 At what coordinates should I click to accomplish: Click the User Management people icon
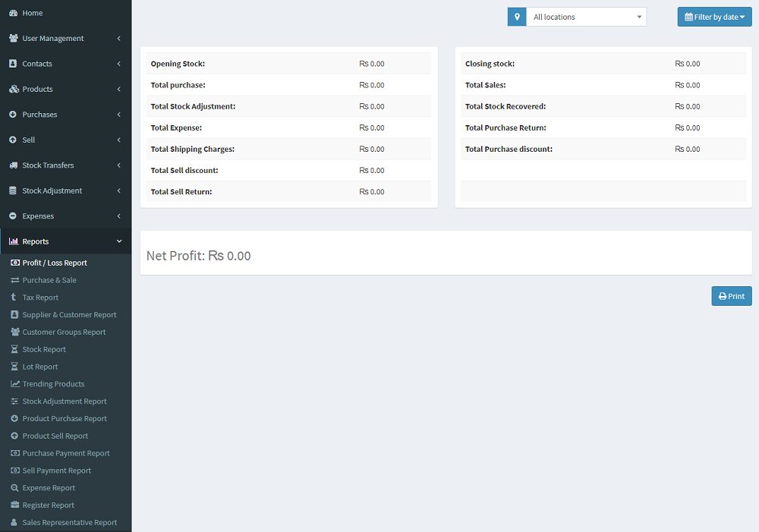point(14,39)
